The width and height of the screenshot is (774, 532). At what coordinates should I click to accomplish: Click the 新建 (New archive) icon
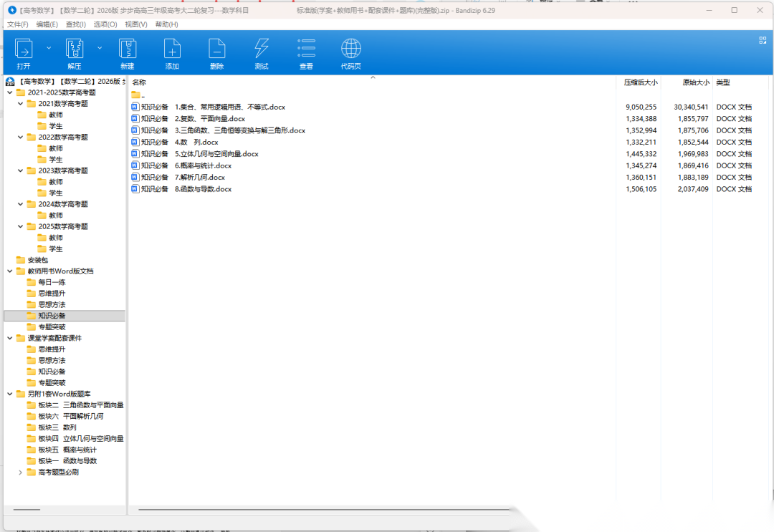128,49
